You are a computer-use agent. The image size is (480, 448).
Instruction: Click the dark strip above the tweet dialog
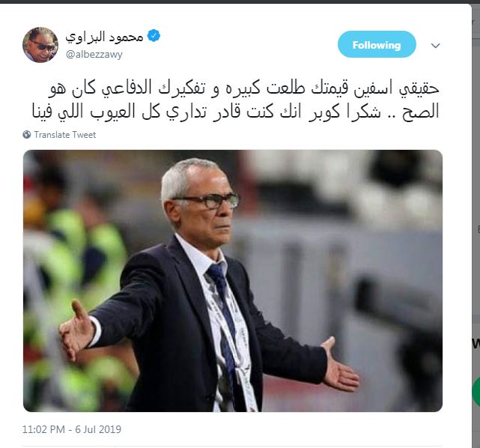click(x=240, y=1)
